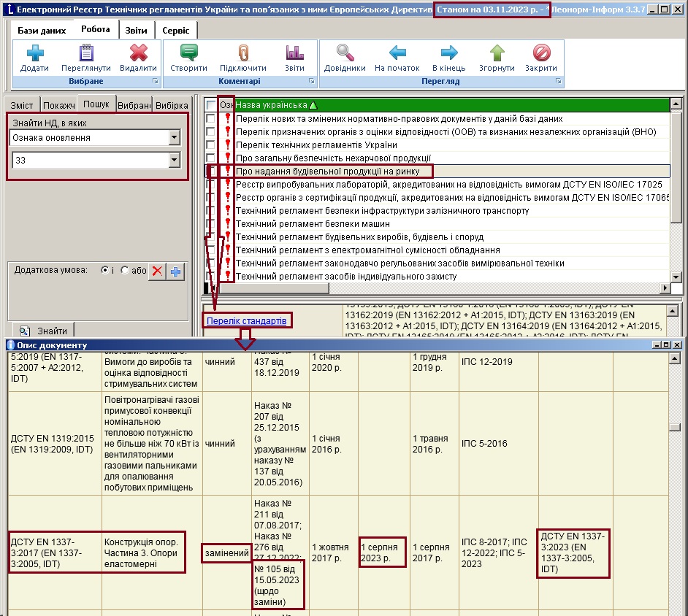Image resolution: width=688 pixels, height=616 pixels.
Task: Select the 'або' radio button
Action: [x=125, y=270]
